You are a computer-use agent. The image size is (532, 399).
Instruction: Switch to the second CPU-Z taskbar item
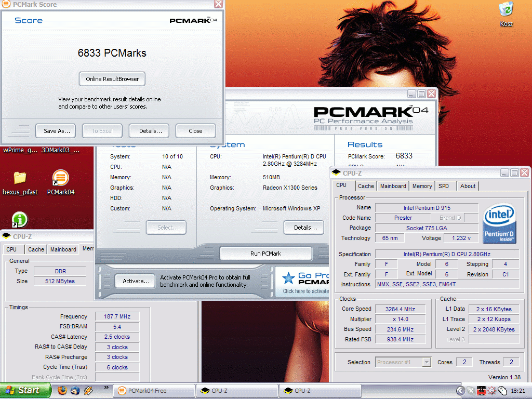coord(320,391)
